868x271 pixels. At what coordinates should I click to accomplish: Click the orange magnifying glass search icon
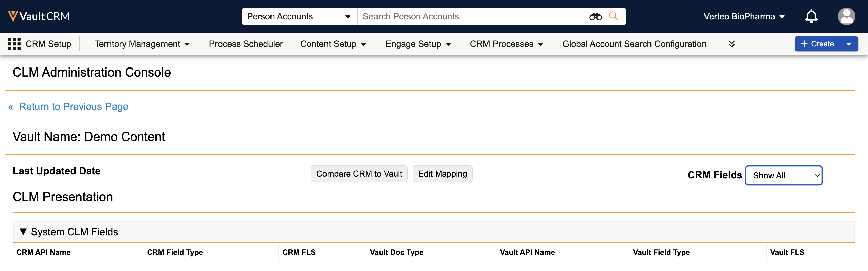[x=613, y=16]
